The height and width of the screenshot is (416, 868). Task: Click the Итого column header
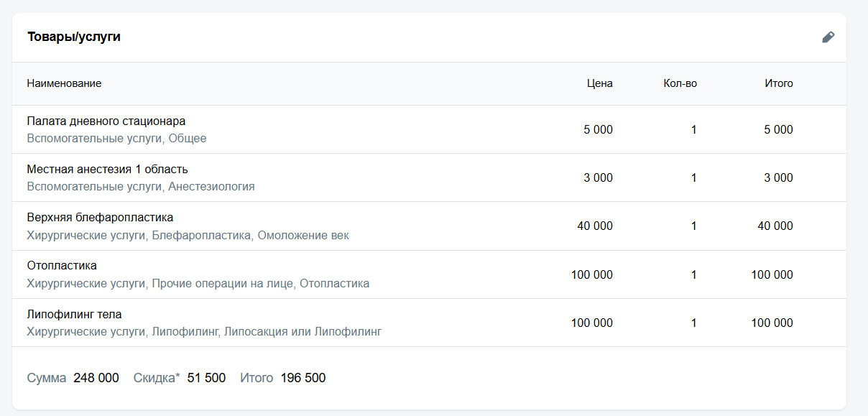coord(778,83)
